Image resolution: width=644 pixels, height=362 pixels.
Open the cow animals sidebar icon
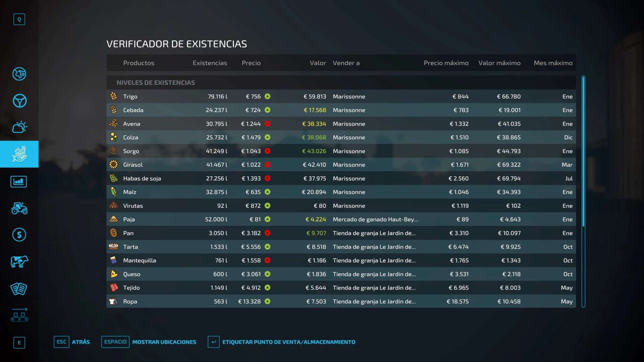[19, 261]
